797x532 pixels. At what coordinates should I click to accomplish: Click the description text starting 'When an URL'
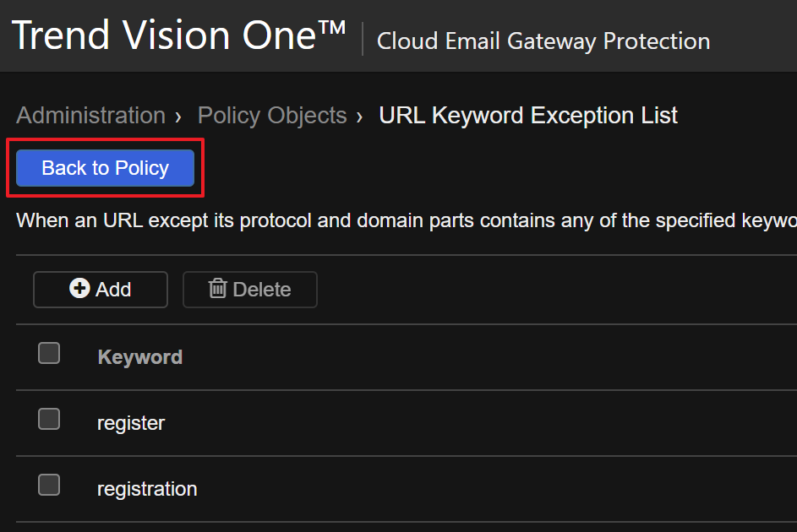click(x=406, y=221)
